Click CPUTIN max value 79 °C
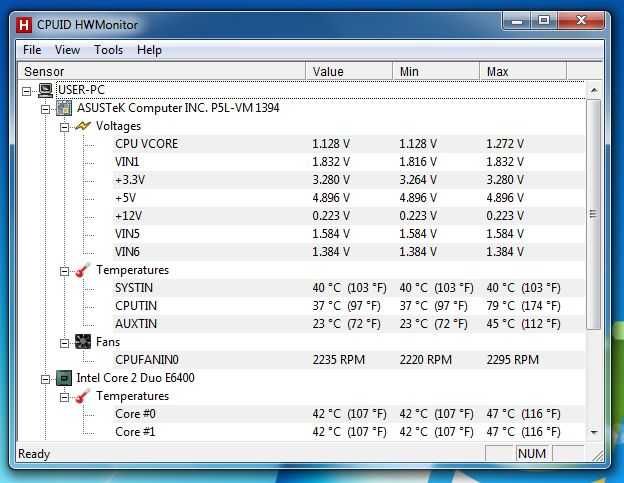The width and height of the screenshot is (624, 483). 523,306
